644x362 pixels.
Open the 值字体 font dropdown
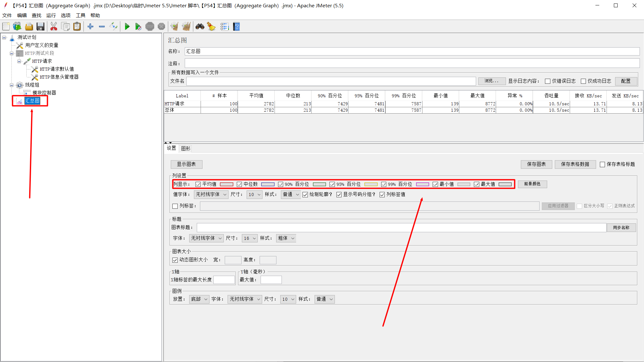[211, 194]
